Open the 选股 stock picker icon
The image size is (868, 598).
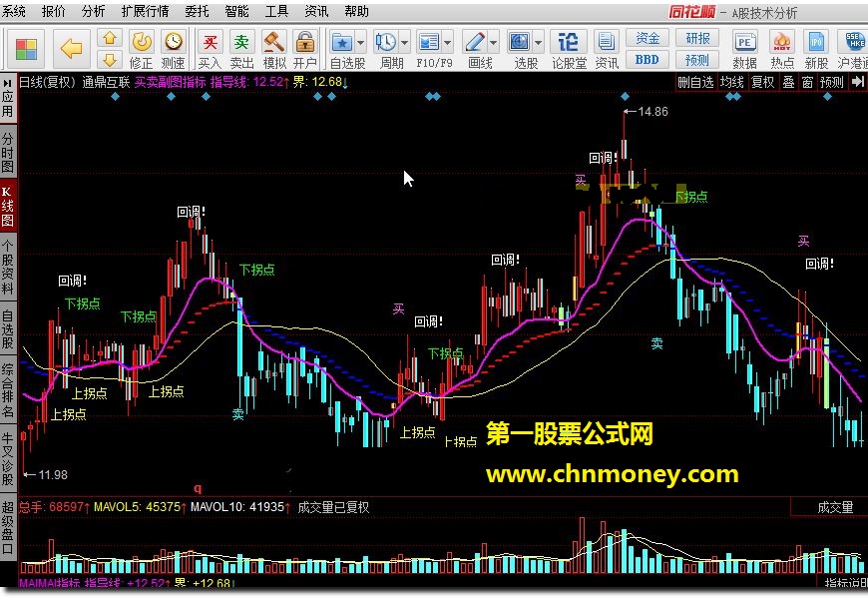click(x=519, y=43)
